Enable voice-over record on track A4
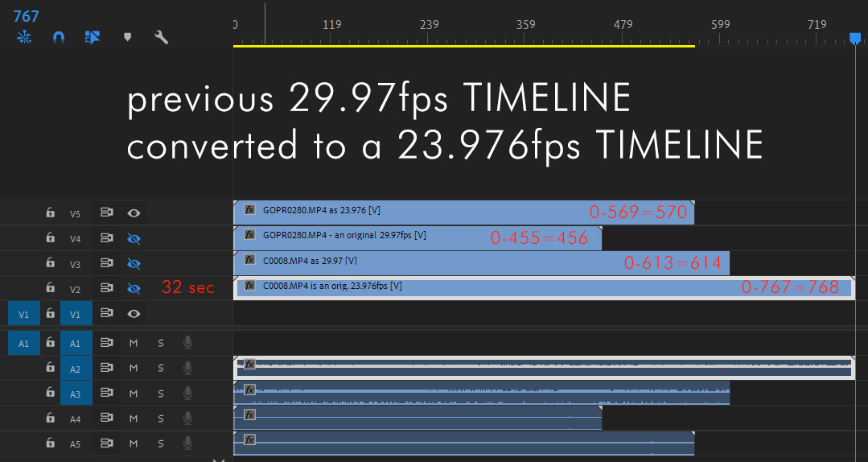 [x=187, y=419]
